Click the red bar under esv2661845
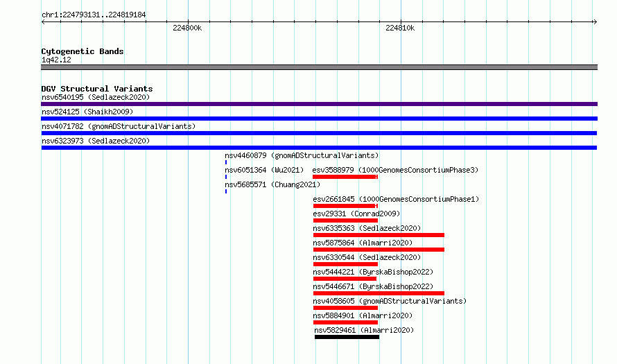Image resolution: width=617 pixels, height=364 pixels. (x=345, y=206)
